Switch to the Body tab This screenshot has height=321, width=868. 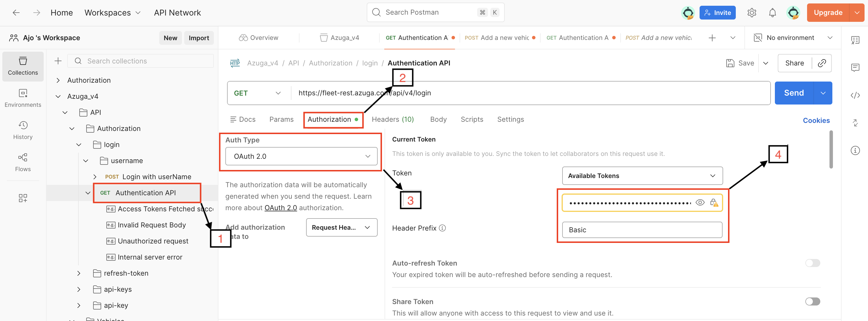click(x=438, y=119)
